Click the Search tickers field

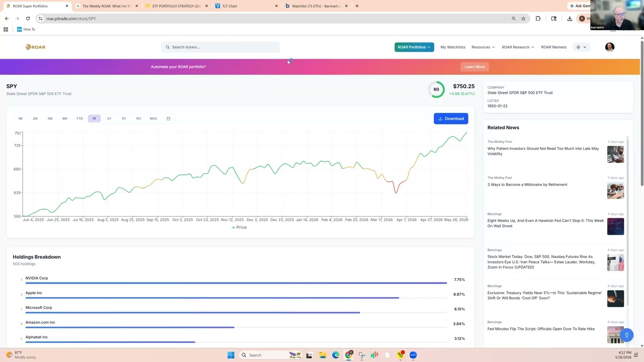(x=220, y=47)
